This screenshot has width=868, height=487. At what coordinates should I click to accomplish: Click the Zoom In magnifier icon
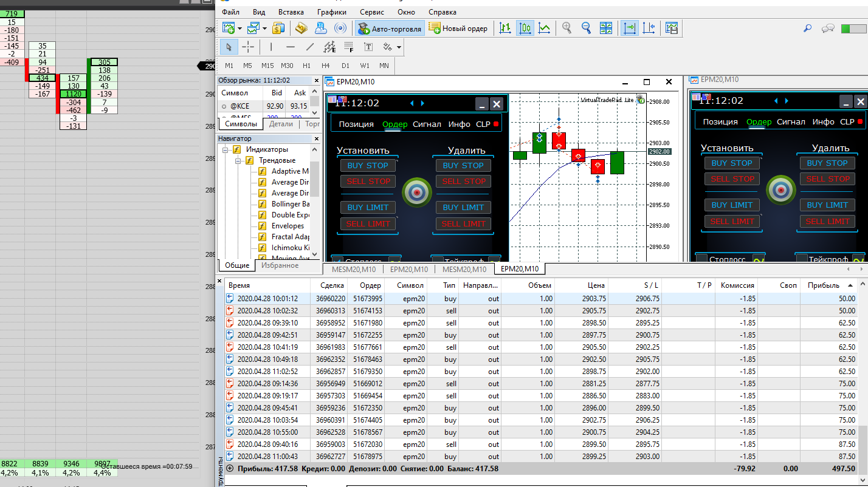(x=567, y=28)
